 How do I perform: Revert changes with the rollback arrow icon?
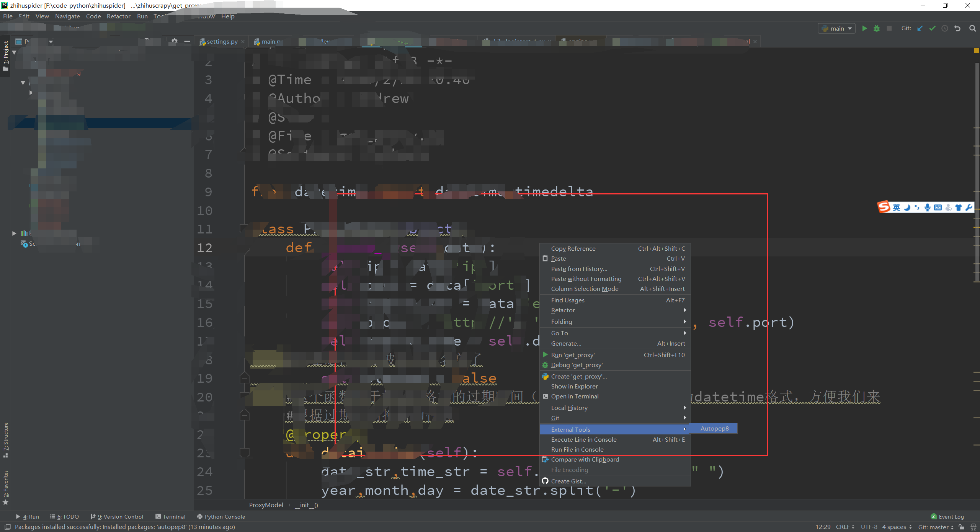tap(957, 28)
